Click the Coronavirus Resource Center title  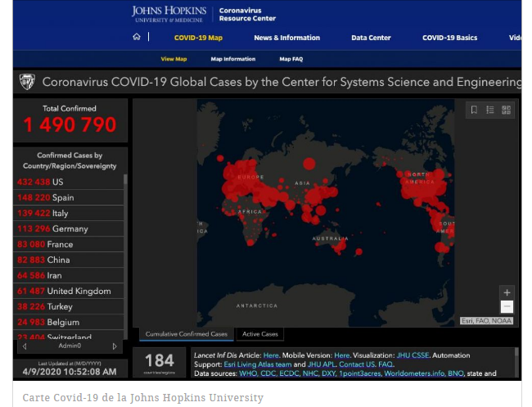pyautogui.click(x=247, y=14)
